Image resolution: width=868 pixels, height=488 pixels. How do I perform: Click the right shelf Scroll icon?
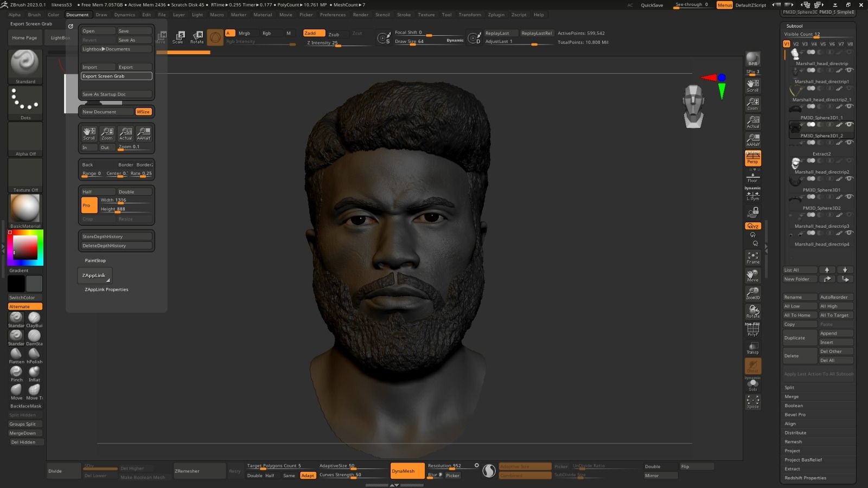[x=753, y=85]
